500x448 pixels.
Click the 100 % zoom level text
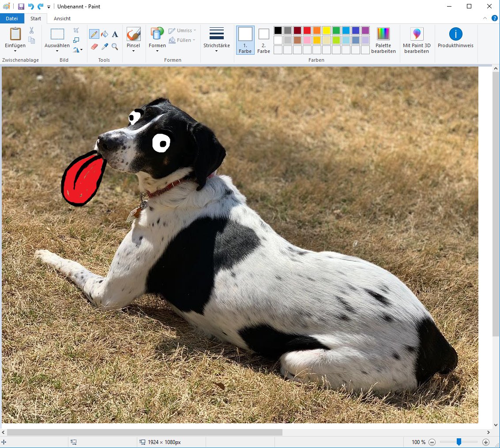coord(418,442)
